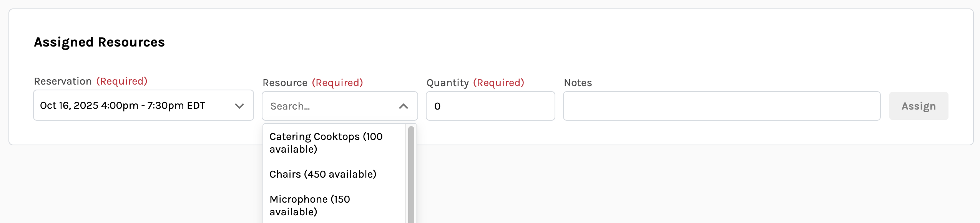The width and height of the screenshot is (980, 223).
Task: Click the Quantity field label
Action: tap(447, 83)
